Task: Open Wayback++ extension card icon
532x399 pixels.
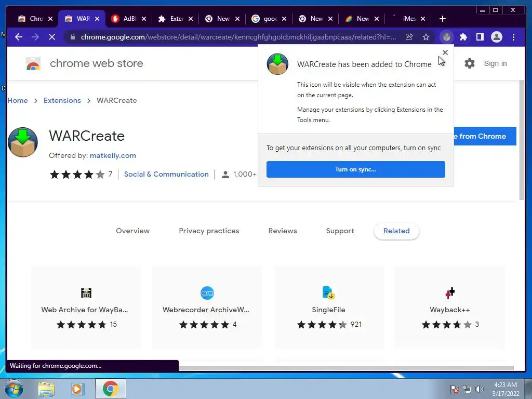Action: coord(450,293)
